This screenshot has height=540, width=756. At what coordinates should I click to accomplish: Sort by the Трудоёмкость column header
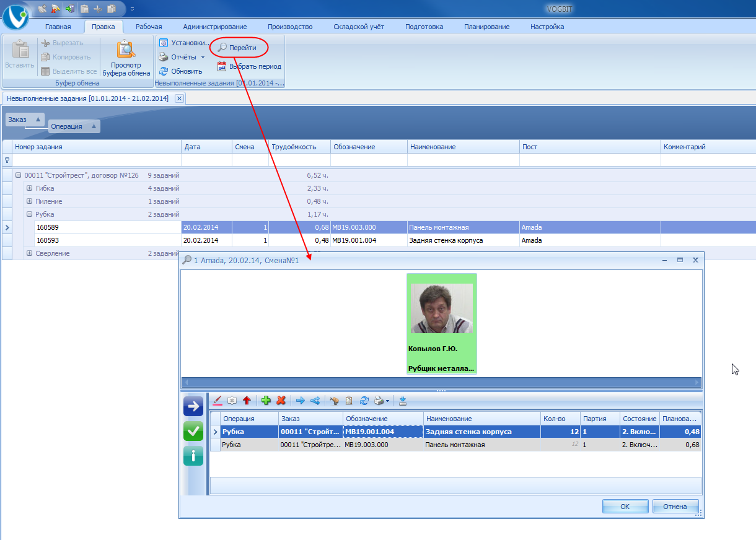pos(299,147)
